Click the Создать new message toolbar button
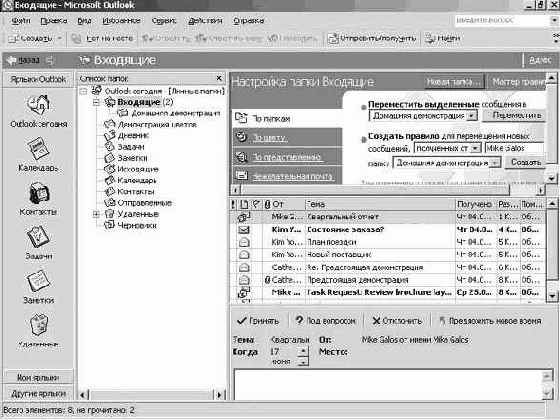This screenshot has width=560, height=420. pos(30,38)
